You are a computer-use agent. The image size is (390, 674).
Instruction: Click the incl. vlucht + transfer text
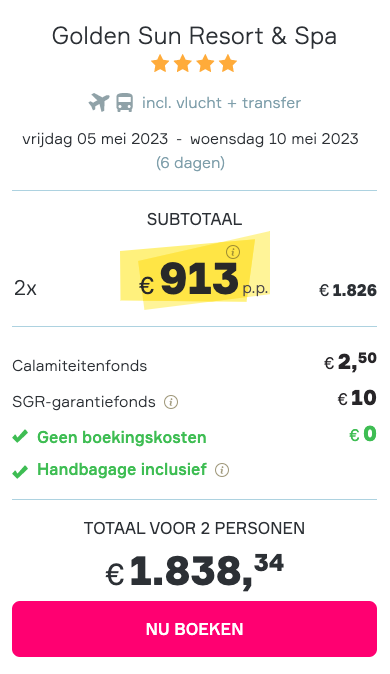(x=221, y=103)
